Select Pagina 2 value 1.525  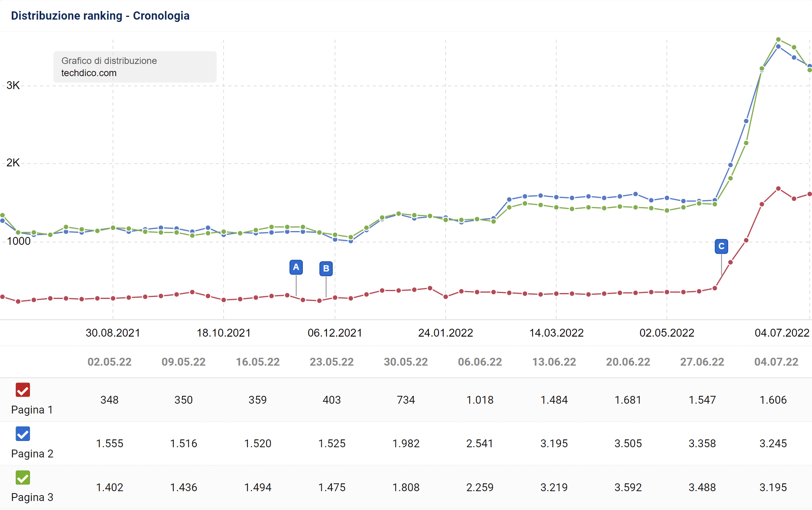332,443
